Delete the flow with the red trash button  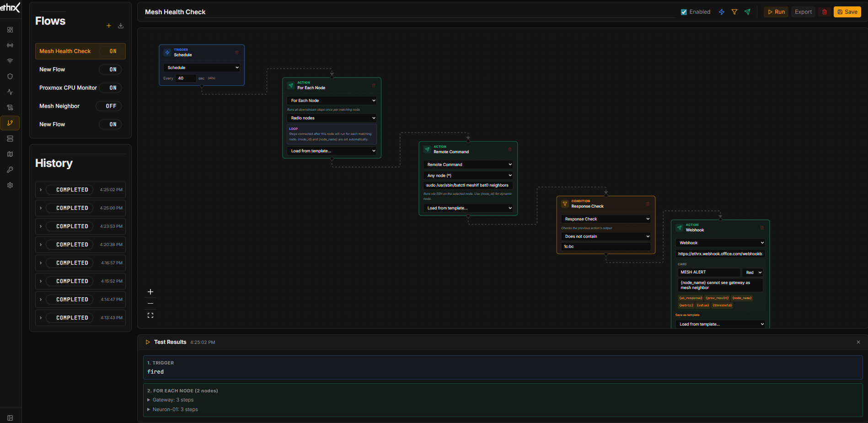(x=825, y=12)
